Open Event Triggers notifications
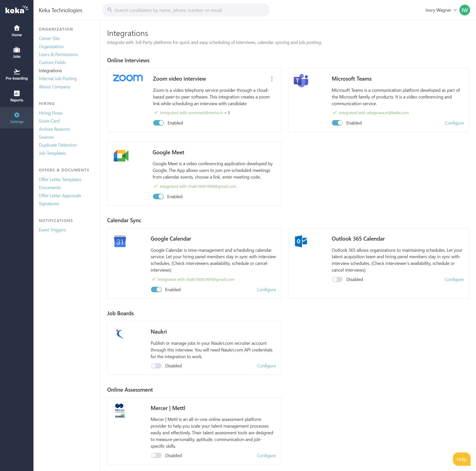The image size is (476, 471). 52,230
